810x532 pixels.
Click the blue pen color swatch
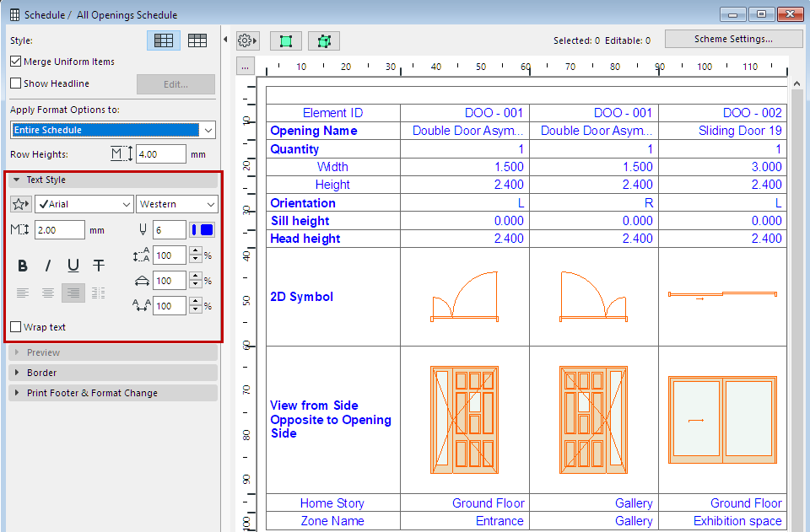[202, 229]
